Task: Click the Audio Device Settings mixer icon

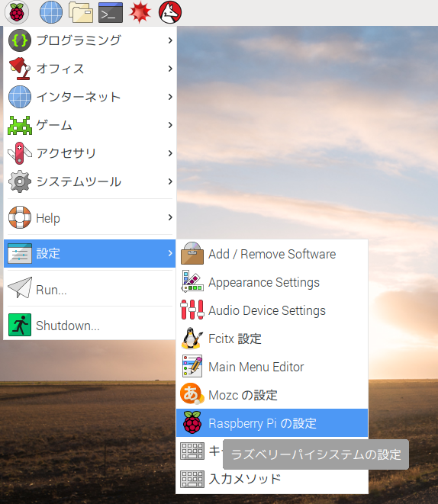Action: (x=192, y=310)
